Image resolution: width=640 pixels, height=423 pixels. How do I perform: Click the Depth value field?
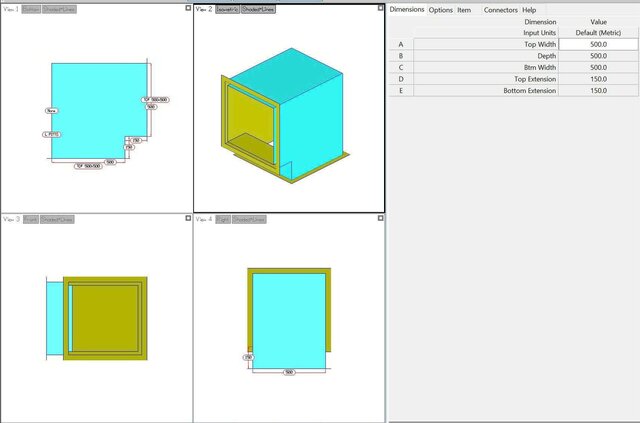(598, 56)
